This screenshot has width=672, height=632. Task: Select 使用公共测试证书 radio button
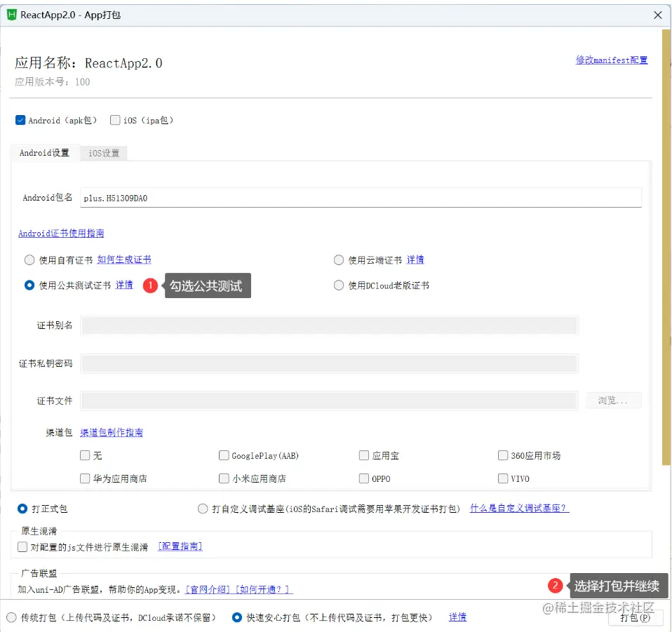pos(29,285)
